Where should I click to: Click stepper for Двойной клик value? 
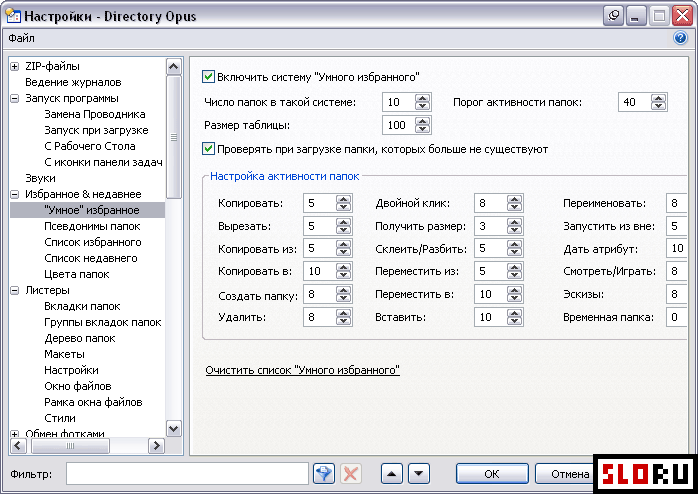(514, 203)
